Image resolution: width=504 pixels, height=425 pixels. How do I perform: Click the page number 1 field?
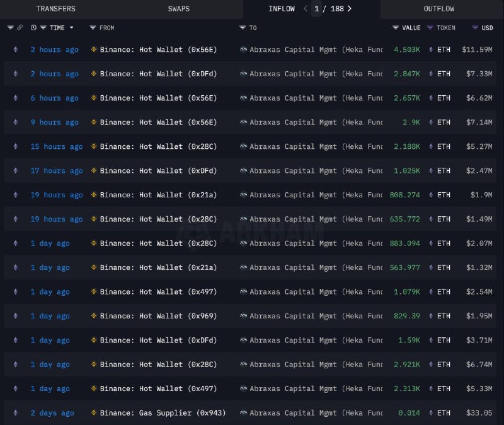(x=317, y=9)
